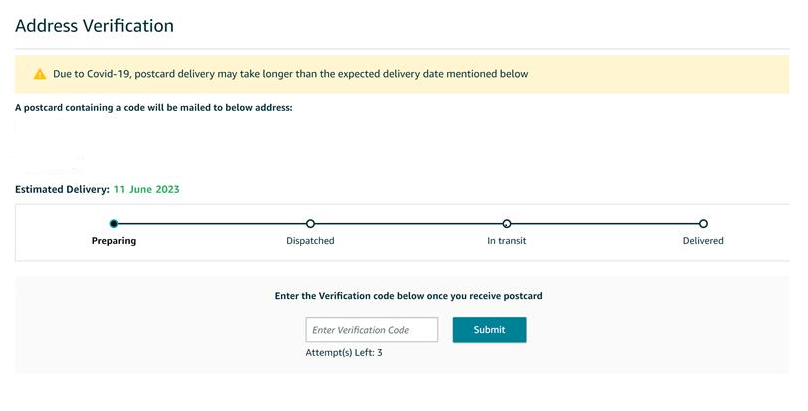The width and height of the screenshot is (808, 411).
Task: Click the postcard mailing address message
Action: [154, 108]
